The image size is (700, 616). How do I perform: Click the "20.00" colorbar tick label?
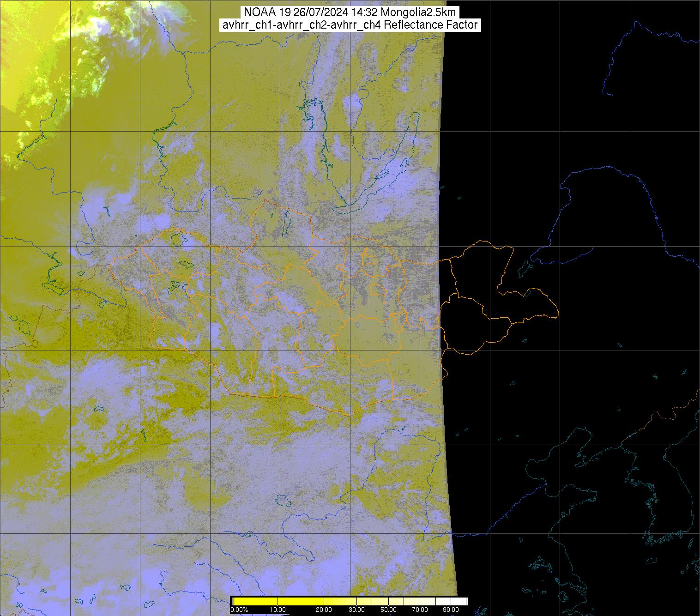[x=324, y=610]
